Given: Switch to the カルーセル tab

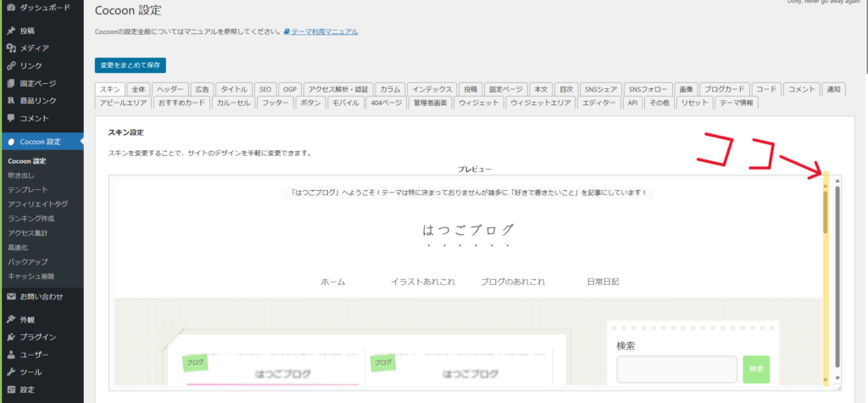Looking at the screenshot, I should [x=234, y=103].
